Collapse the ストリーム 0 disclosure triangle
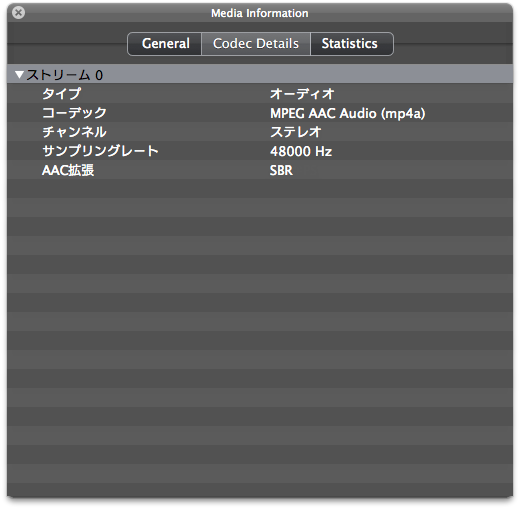The width and height of the screenshot is (520, 509). (x=19, y=75)
